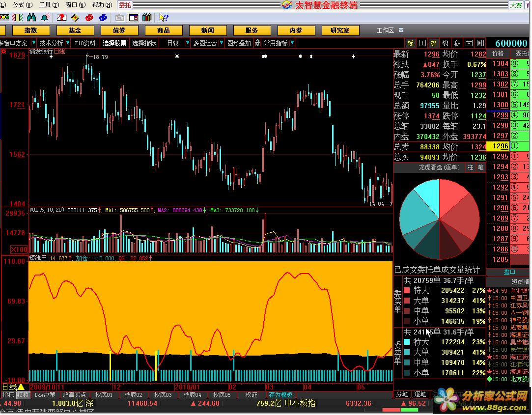
Task: Click the collapse side panel arrow icon
Action: click(x=480, y=43)
